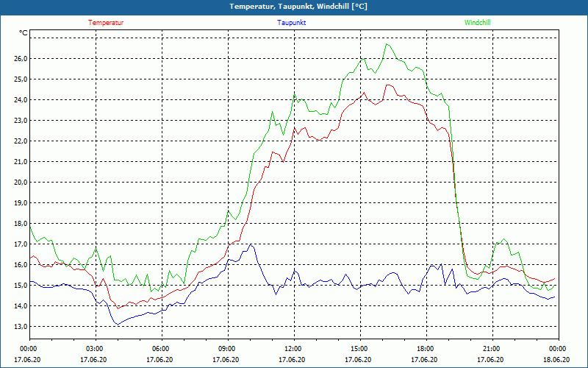The width and height of the screenshot is (588, 368).
Task: Select the red "Temperatur" legend label
Action: [x=106, y=23]
